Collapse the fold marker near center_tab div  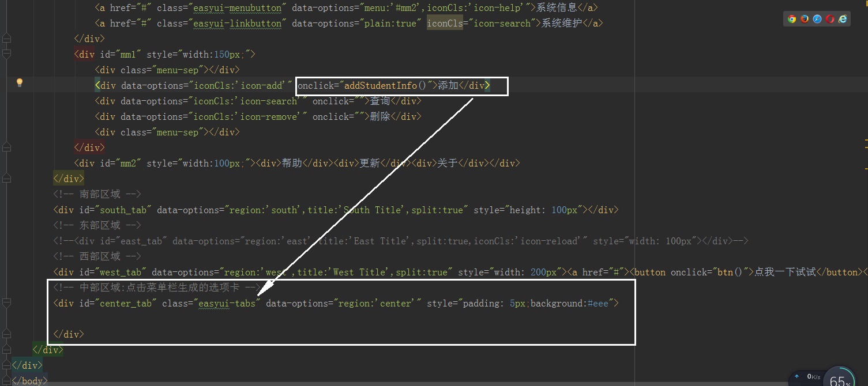click(x=6, y=302)
